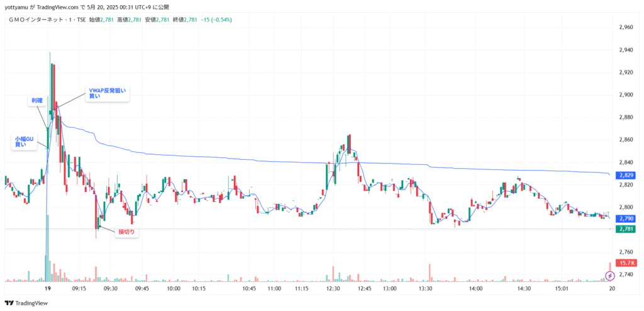
Task: Click the 終値 close price value
Action: pyautogui.click(x=191, y=20)
